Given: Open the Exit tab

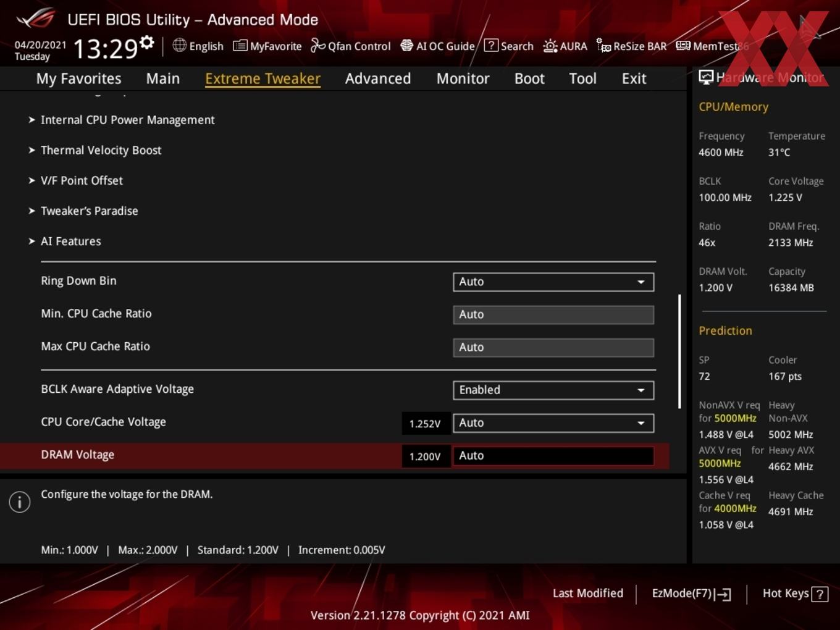Looking at the screenshot, I should [x=634, y=78].
